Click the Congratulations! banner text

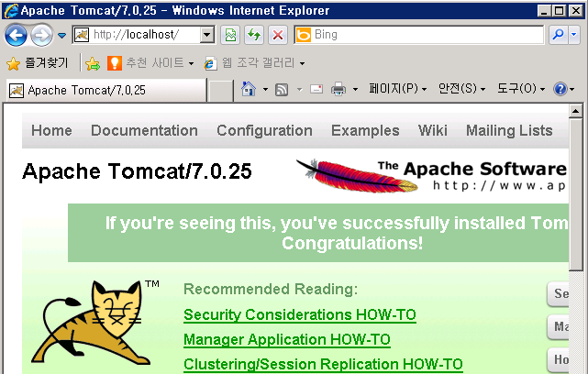coord(352,243)
